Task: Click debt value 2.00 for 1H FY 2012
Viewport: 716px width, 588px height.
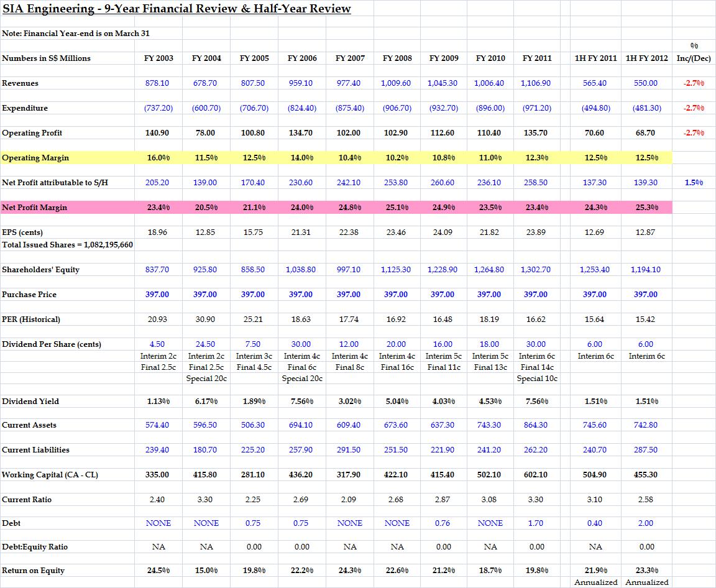Action: click(646, 523)
